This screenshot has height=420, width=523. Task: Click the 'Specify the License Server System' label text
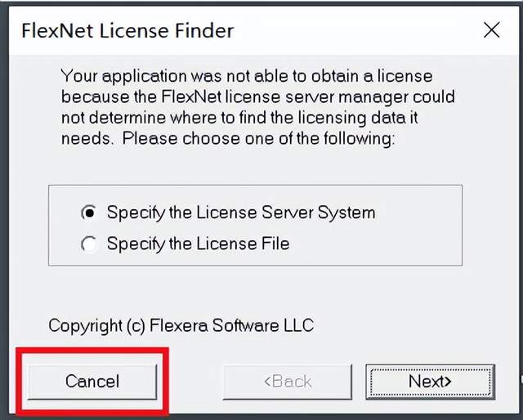point(241,213)
